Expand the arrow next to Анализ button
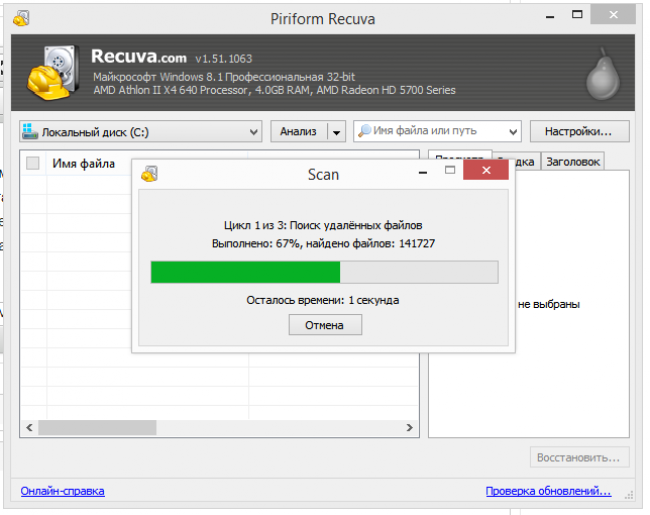This screenshot has width=650, height=515. [x=337, y=132]
